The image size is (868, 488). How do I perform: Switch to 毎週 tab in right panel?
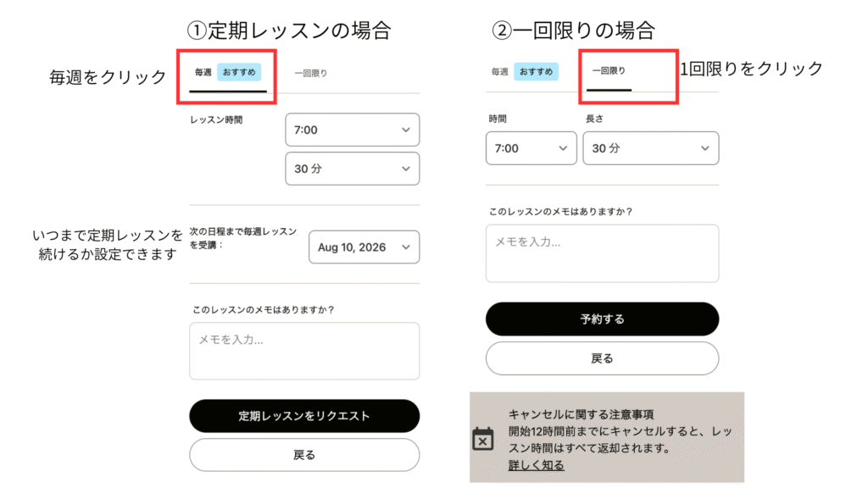click(499, 72)
